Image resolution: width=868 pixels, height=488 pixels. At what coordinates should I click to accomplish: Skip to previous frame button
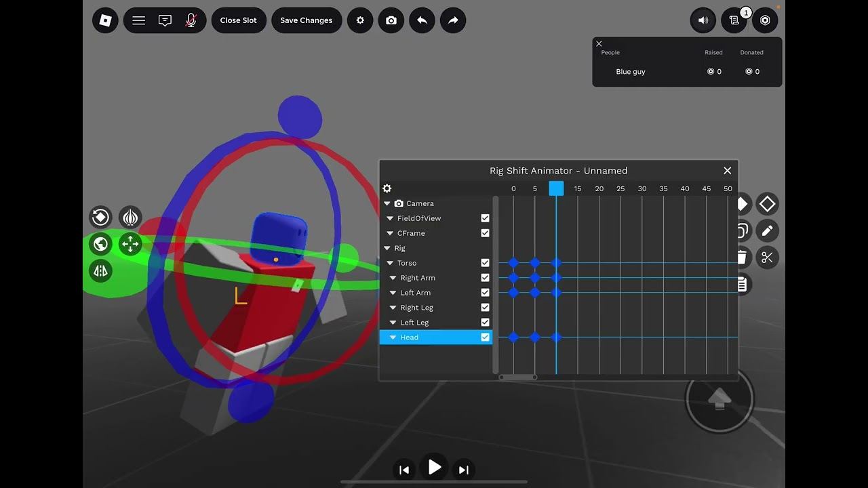[x=404, y=470]
